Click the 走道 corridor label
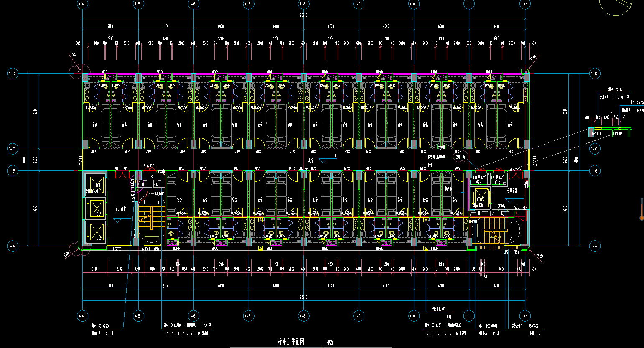 tap(311, 160)
